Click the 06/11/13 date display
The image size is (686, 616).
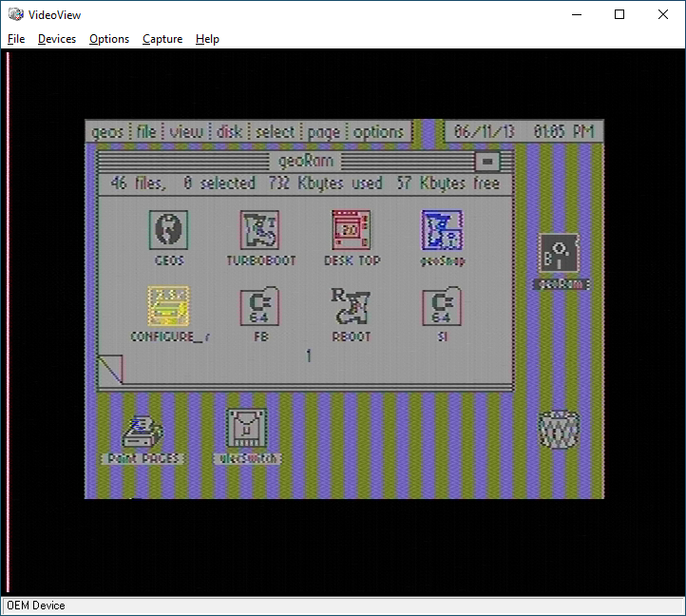tap(484, 131)
